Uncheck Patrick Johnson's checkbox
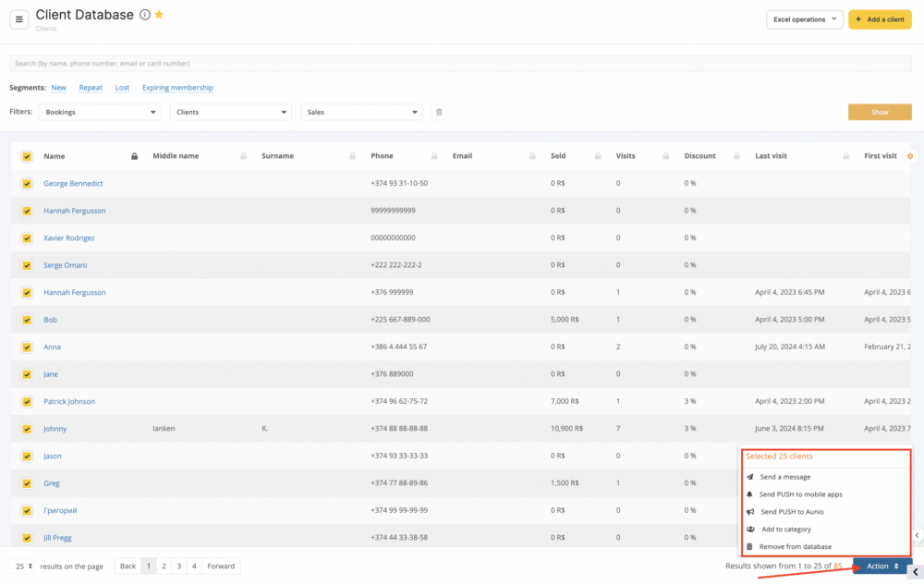924x585 pixels. pos(27,402)
